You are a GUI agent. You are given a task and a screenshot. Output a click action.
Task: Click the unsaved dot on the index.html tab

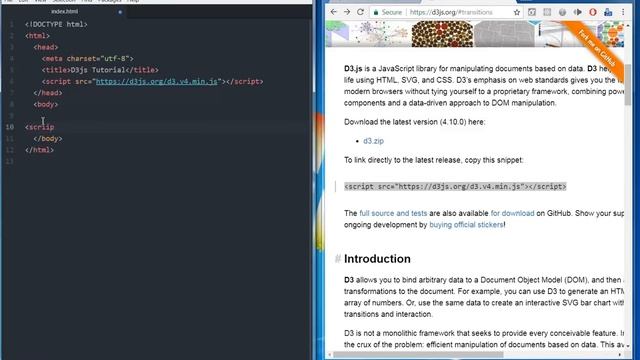pyautogui.click(x=120, y=12)
